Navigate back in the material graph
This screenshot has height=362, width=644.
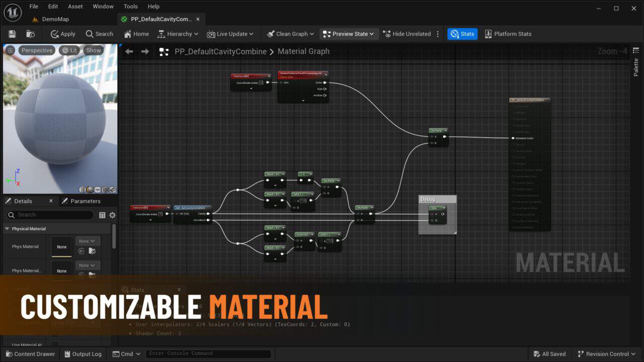(x=129, y=51)
